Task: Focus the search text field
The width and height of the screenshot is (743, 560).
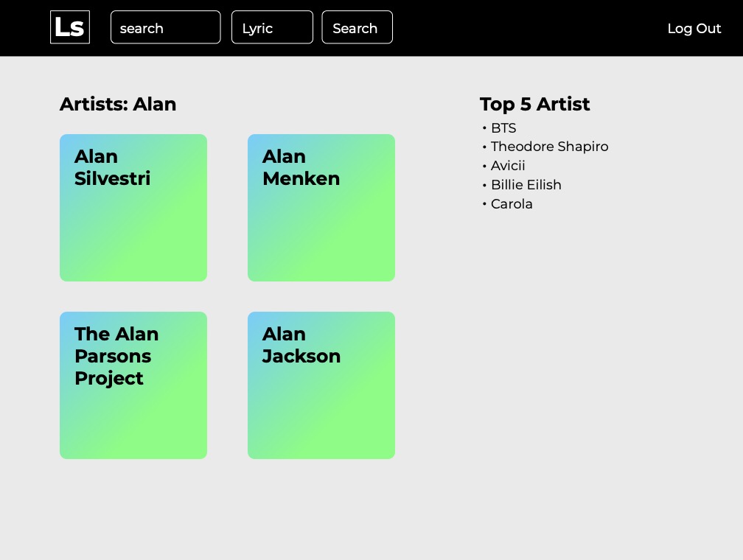Action: click(165, 27)
